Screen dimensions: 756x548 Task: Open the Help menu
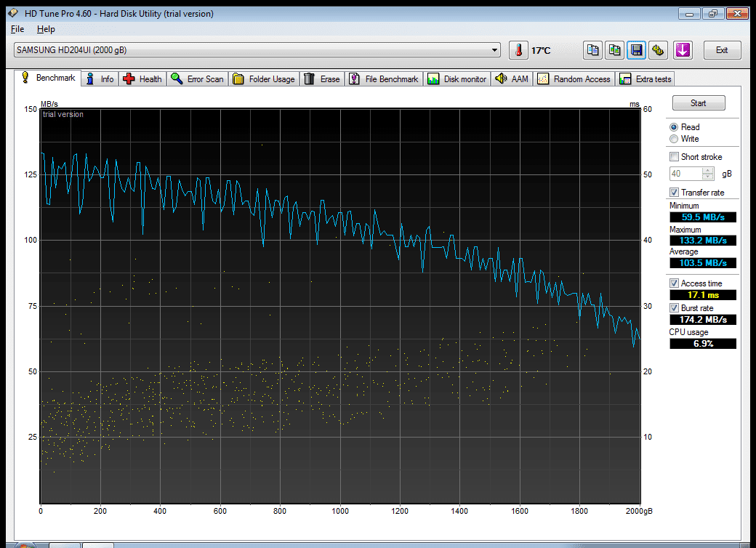[x=46, y=29]
